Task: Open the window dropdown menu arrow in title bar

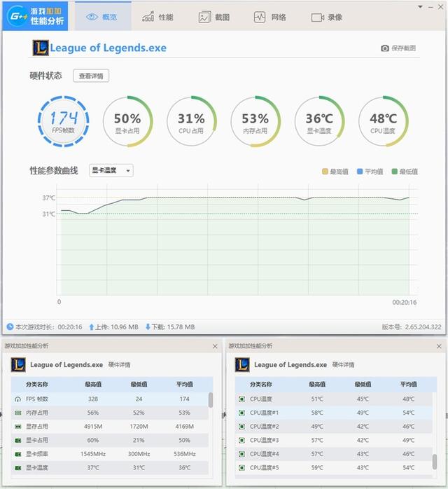Action: click(420, 6)
